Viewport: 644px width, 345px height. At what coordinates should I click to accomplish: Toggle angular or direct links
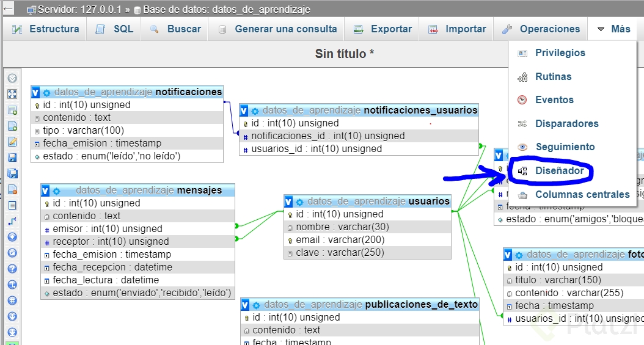[12, 285]
